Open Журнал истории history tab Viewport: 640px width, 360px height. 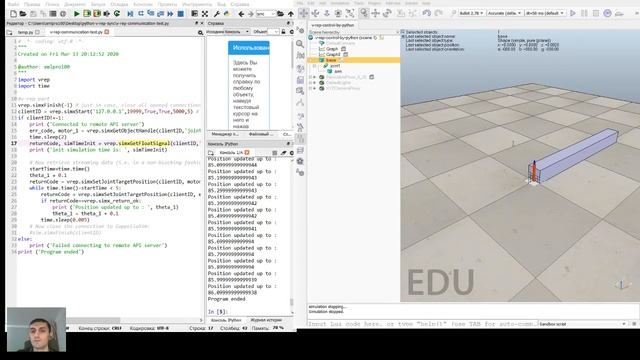(266, 320)
